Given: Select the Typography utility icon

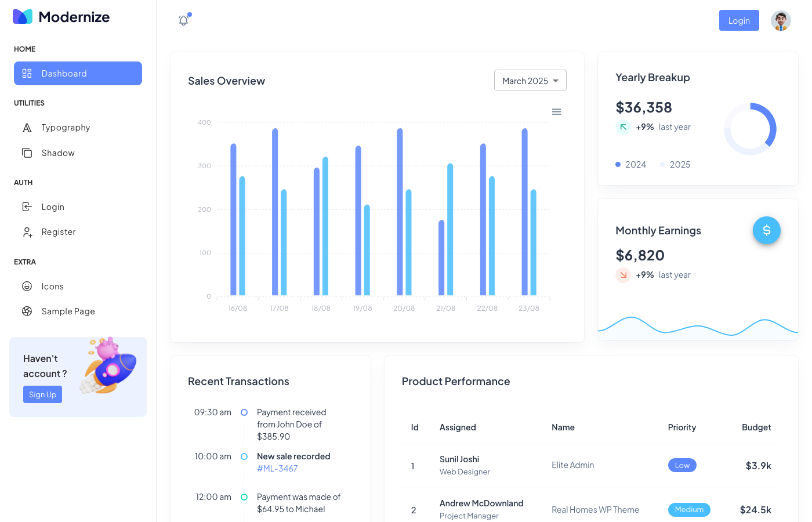Looking at the screenshot, I should click(x=27, y=127).
